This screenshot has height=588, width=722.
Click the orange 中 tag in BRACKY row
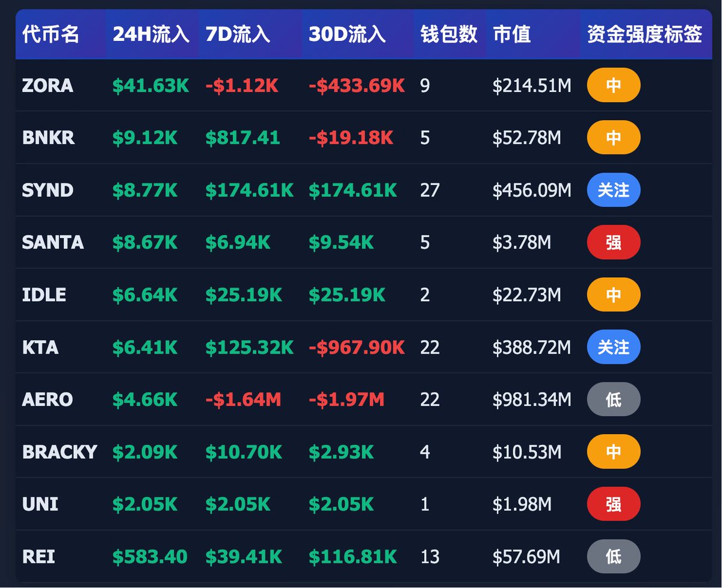[x=614, y=452]
